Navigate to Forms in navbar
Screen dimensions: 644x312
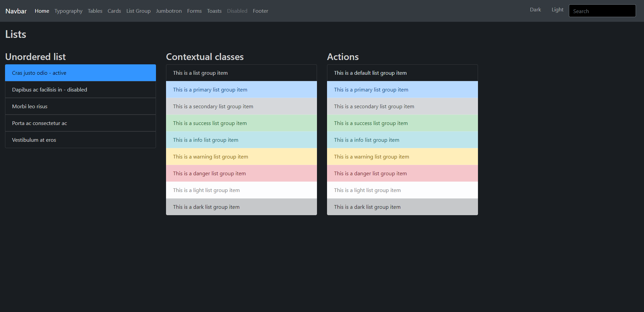click(195, 11)
